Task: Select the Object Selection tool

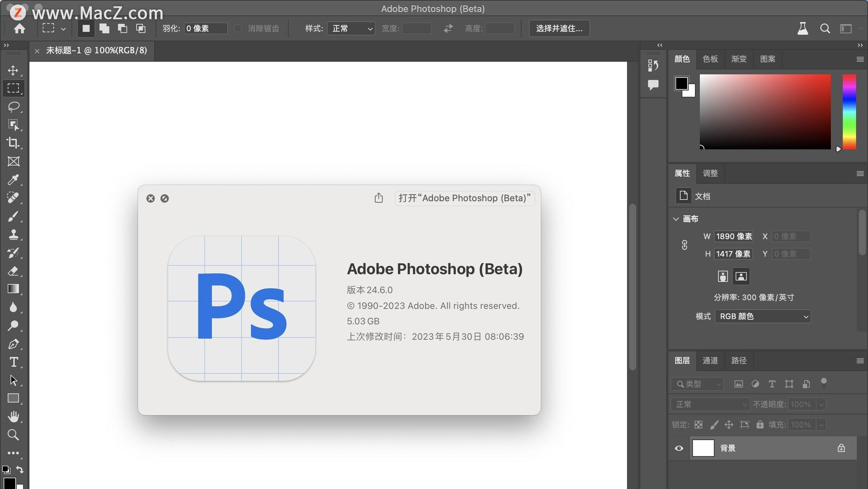Action: tap(13, 125)
